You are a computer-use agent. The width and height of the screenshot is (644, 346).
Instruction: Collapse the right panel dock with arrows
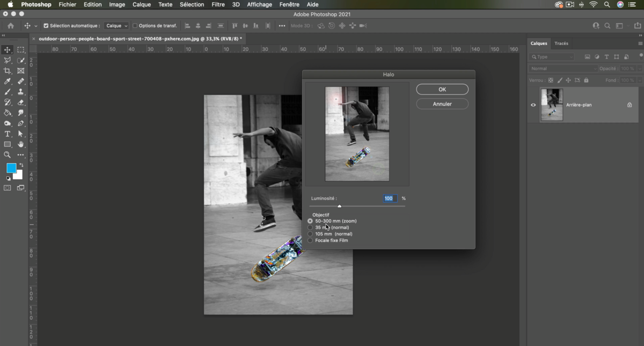(640, 35)
